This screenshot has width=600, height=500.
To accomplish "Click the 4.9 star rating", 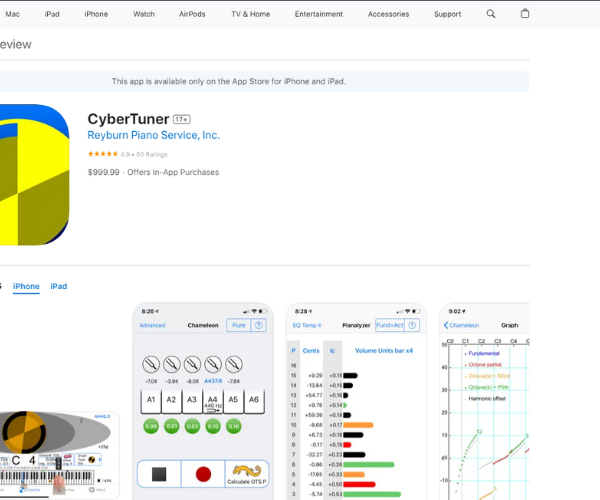I will click(127, 154).
